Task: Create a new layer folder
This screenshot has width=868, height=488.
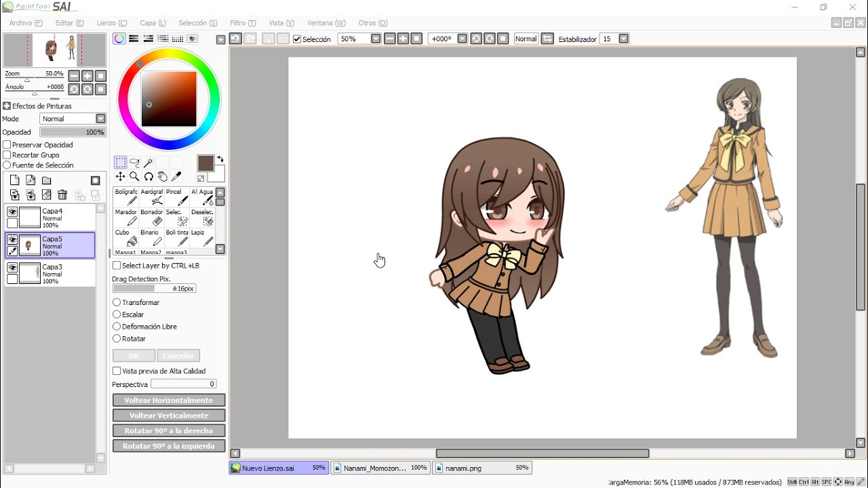Action: click(47, 180)
